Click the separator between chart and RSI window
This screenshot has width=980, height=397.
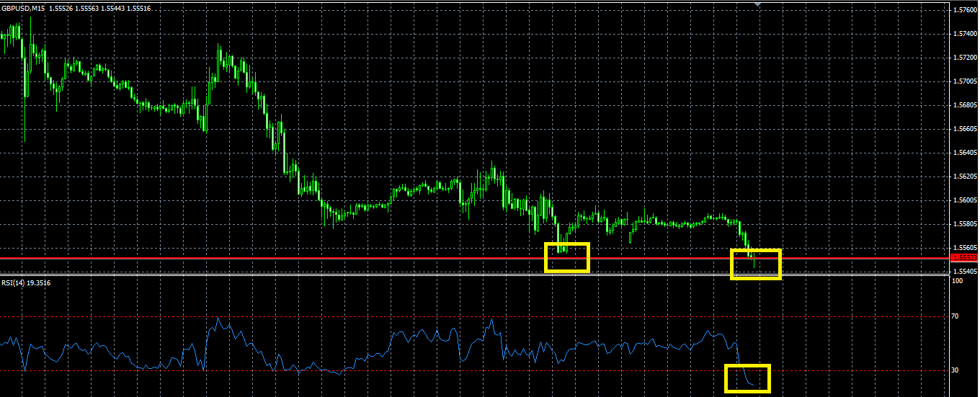(x=476, y=275)
